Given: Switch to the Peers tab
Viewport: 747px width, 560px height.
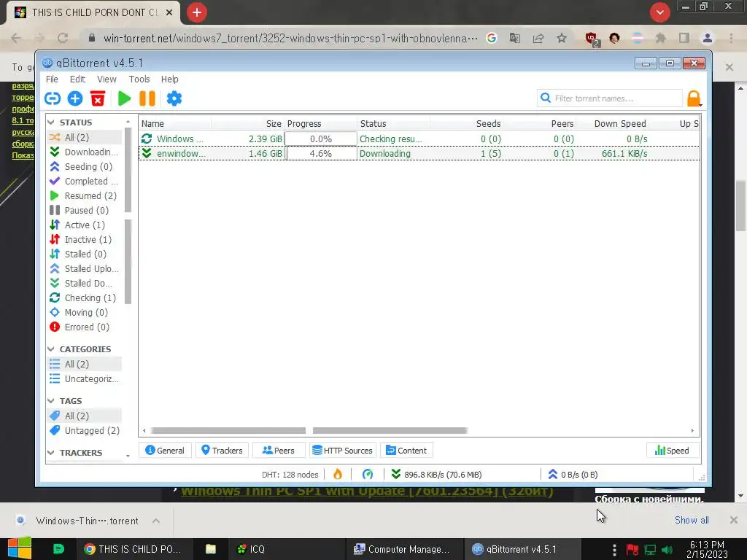Looking at the screenshot, I should tap(279, 451).
